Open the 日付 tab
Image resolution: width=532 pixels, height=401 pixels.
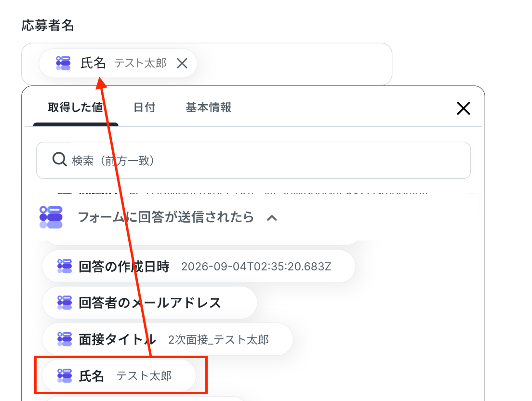tap(144, 107)
